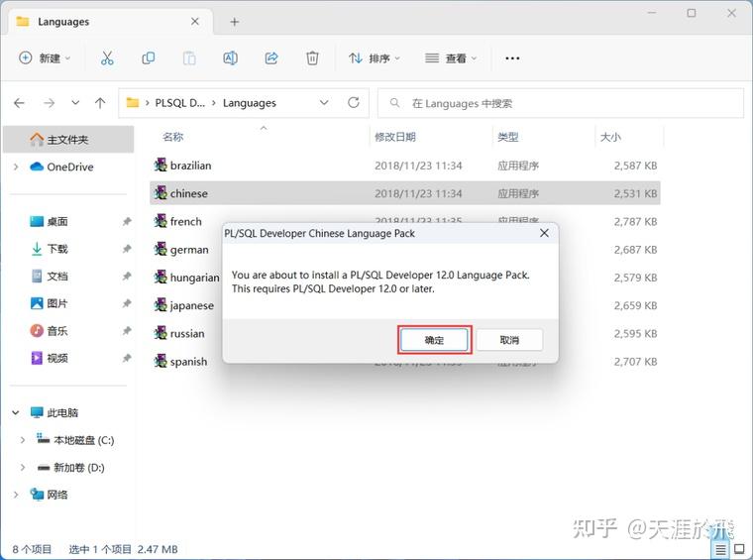
Task: Add a new tab with plus button
Action: 235,22
